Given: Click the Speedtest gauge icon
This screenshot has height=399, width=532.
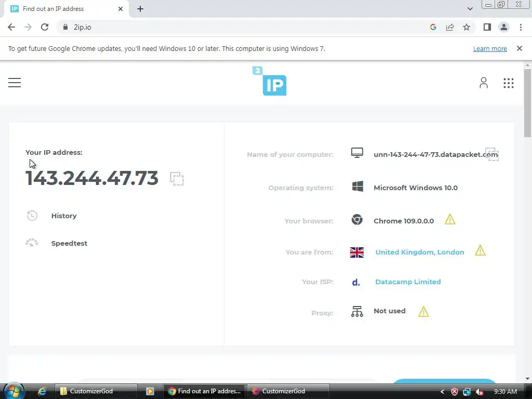Looking at the screenshot, I should pyautogui.click(x=32, y=243).
